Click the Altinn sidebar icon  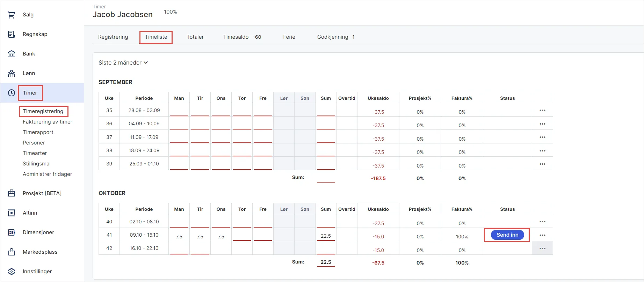click(x=12, y=213)
